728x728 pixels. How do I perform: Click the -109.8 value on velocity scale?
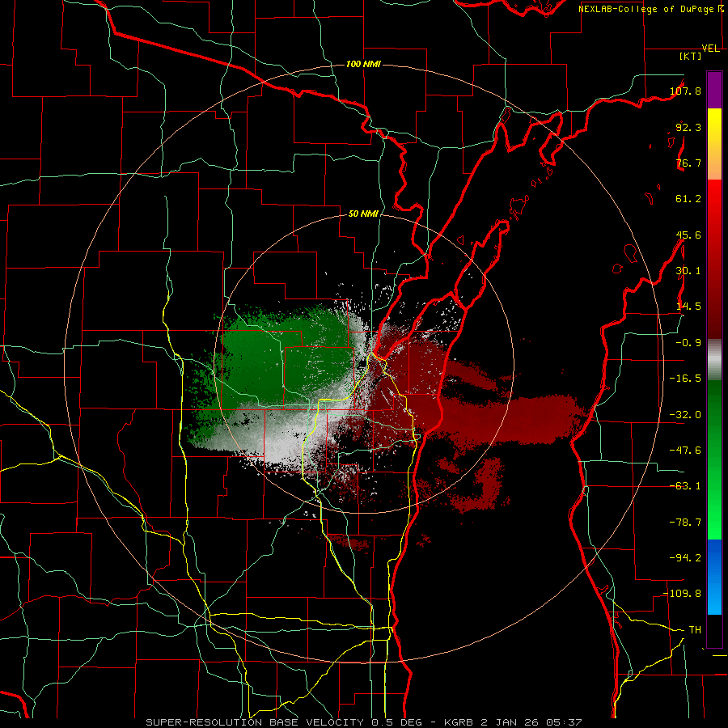tap(683, 594)
